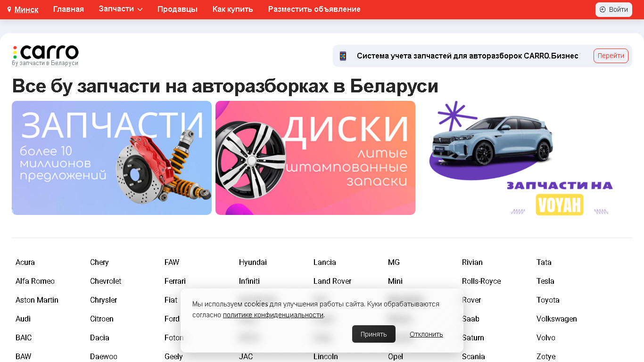Choose the Chery brand
Viewport: 644px width, 362px height.
(99, 262)
